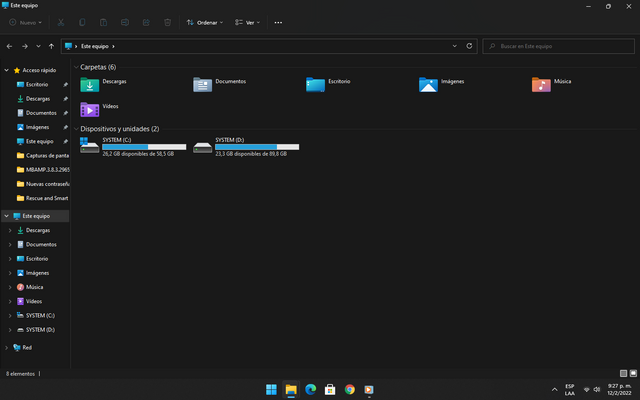
Task: Click the Paste clipboard icon
Action: coord(103,22)
